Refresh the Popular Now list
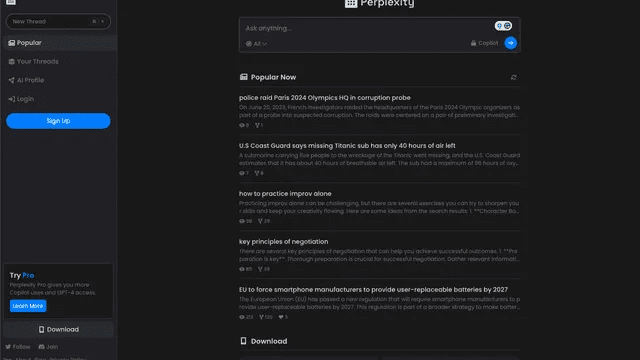The image size is (640, 360). point(513,77)
